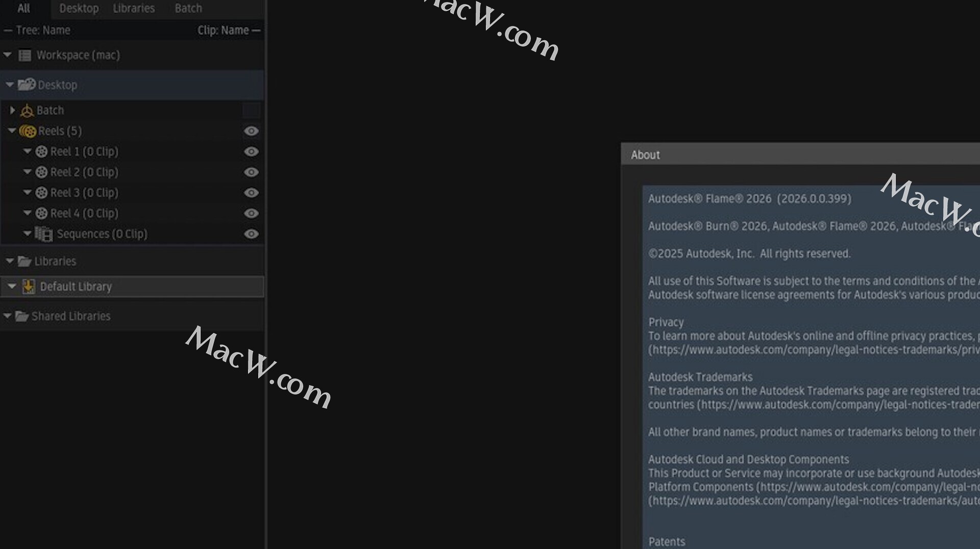Collapse the Workspace (mac) tree arrow
980x549 pixels.
point(7,55)
